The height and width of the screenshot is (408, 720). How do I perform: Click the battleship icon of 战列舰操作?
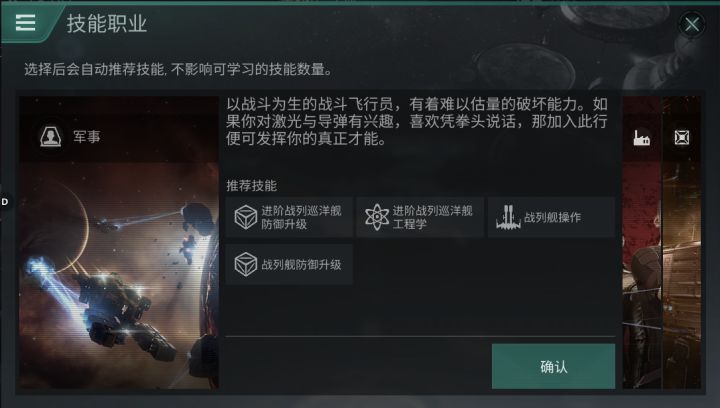pos(508,217)
